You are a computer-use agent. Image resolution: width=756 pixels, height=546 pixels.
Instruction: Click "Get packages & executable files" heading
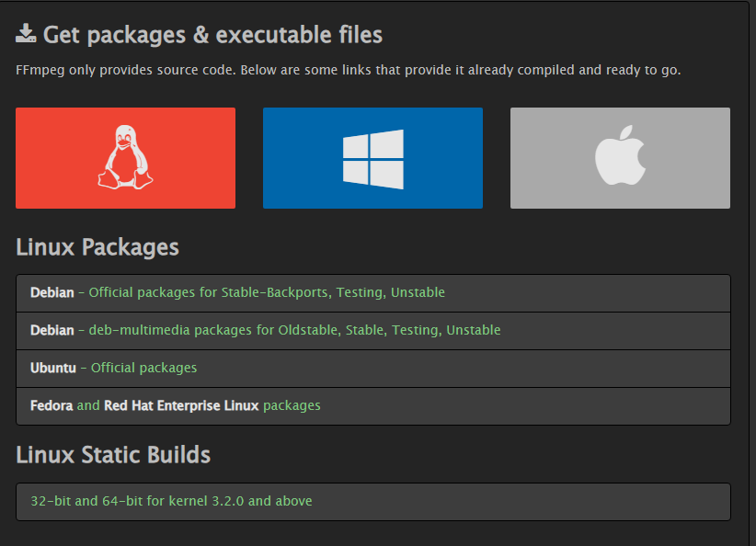click(212, 35)
